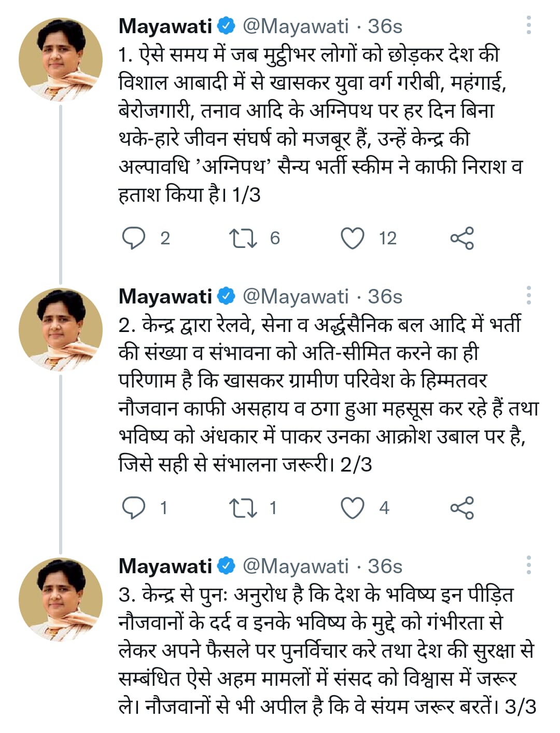The height and width of the screenshot is (733, 560).
Task: Reply to the second tweet marked 2/3
Action: [x=134, y=508]
